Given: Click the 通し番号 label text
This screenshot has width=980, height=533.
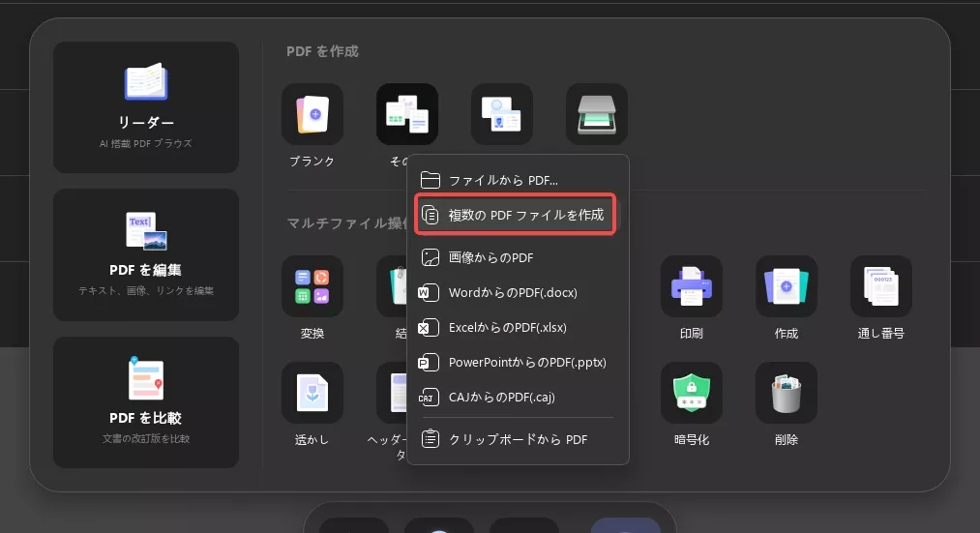Looking at the screenshot, I should (880, 334).
